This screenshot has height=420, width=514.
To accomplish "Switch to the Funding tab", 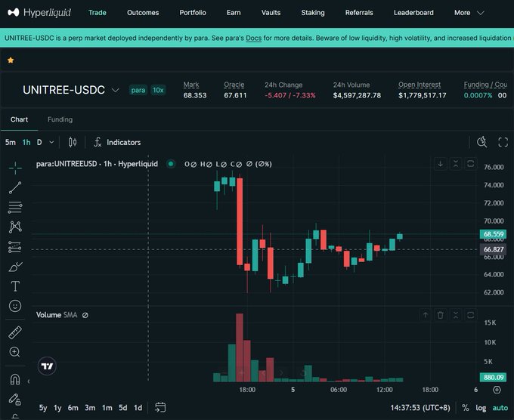I will point(60,119).
